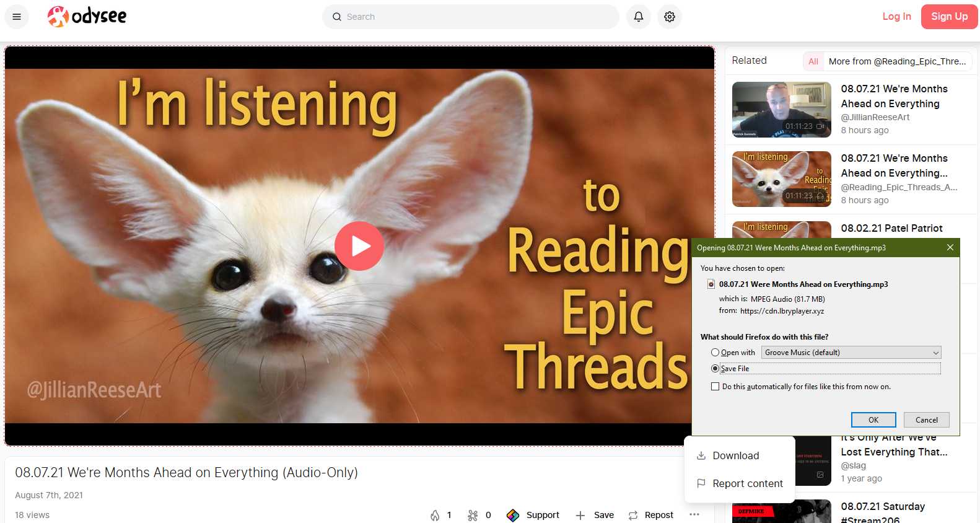
Task: Open the DEFMIKE stream thumbnail
Action: click(782, 511)
